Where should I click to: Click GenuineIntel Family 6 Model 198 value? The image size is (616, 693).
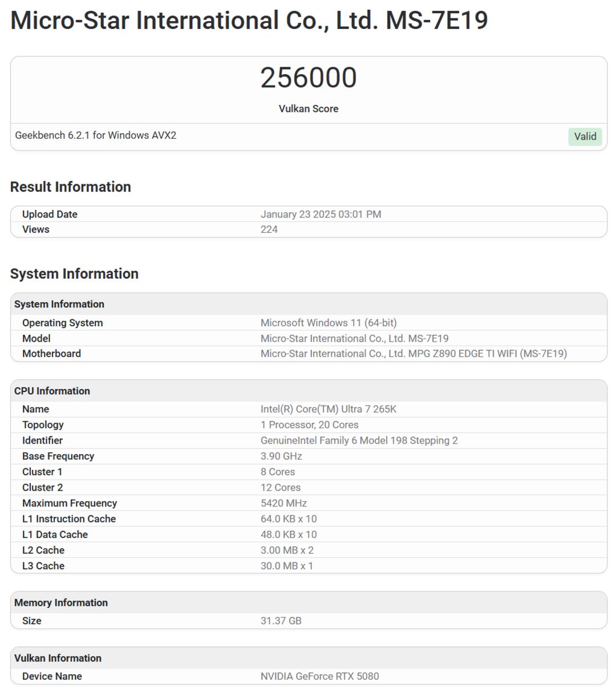click(x=359, y=440)
